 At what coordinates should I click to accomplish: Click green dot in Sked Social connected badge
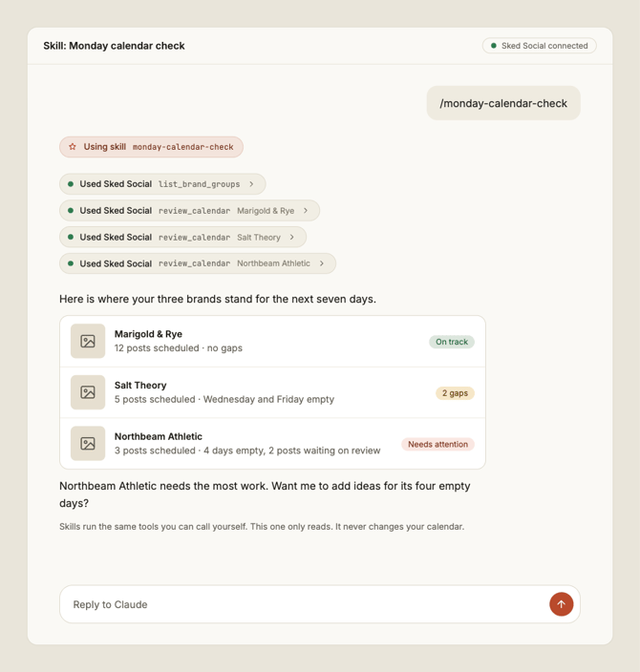point(494,46)
